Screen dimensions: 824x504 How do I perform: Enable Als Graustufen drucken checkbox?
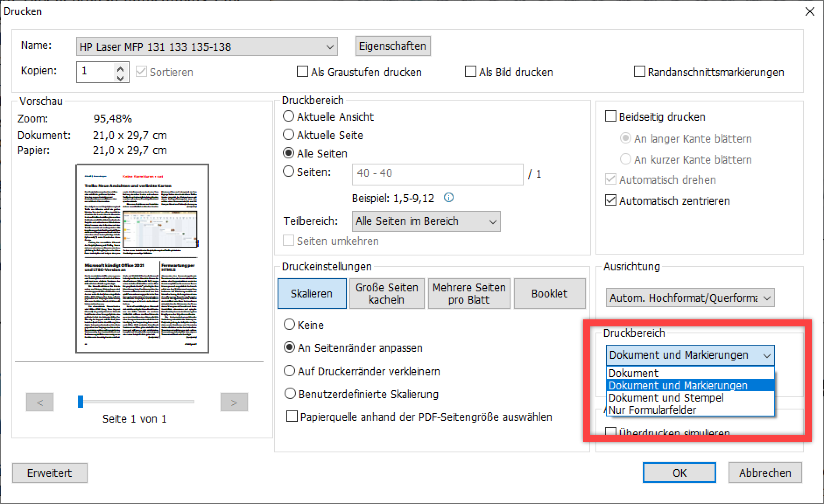click(303, 72)
